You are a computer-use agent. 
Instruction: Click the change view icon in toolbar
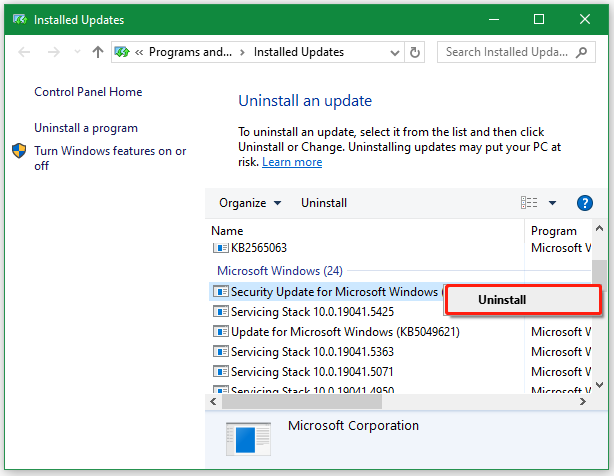click(x=529, y=203)
